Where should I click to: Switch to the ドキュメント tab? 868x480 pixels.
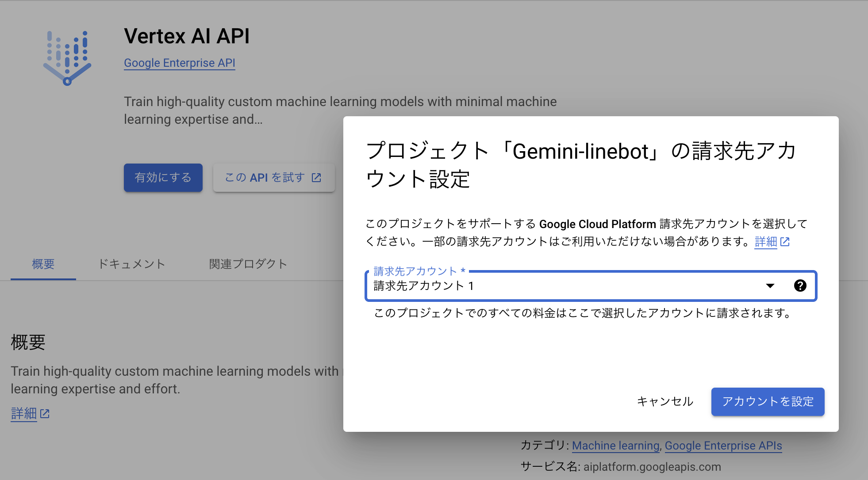point(131,264)
